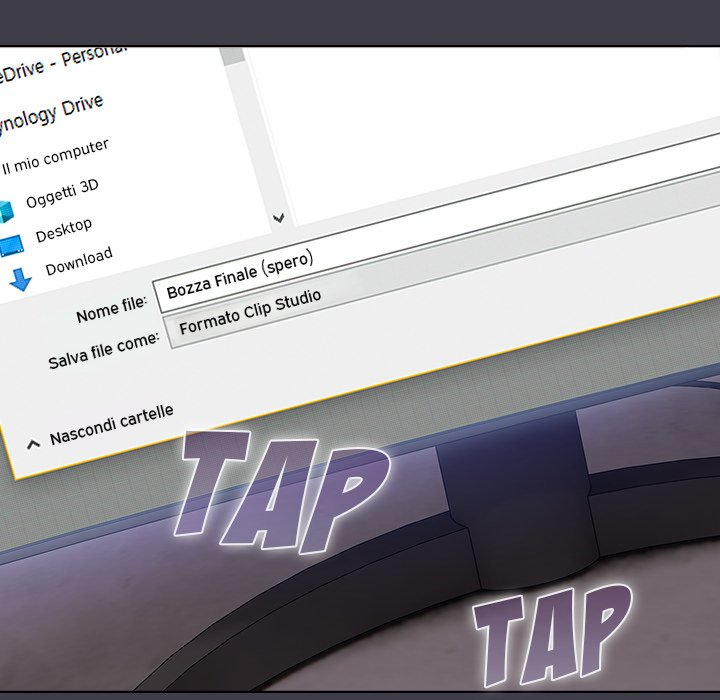Click the blue Desktop folder icon
This screenshot has width=720, height=700.
click(10, 245)
